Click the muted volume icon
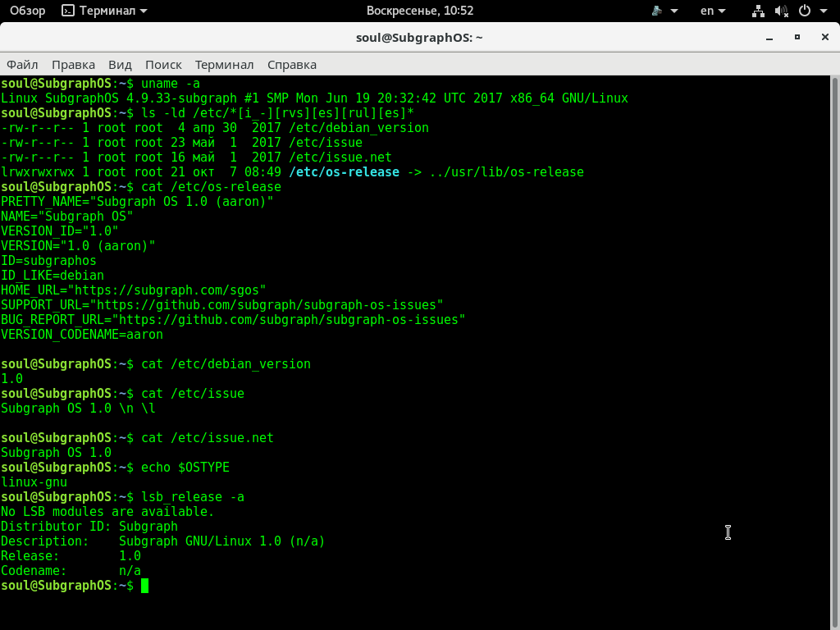 (782, 11)
